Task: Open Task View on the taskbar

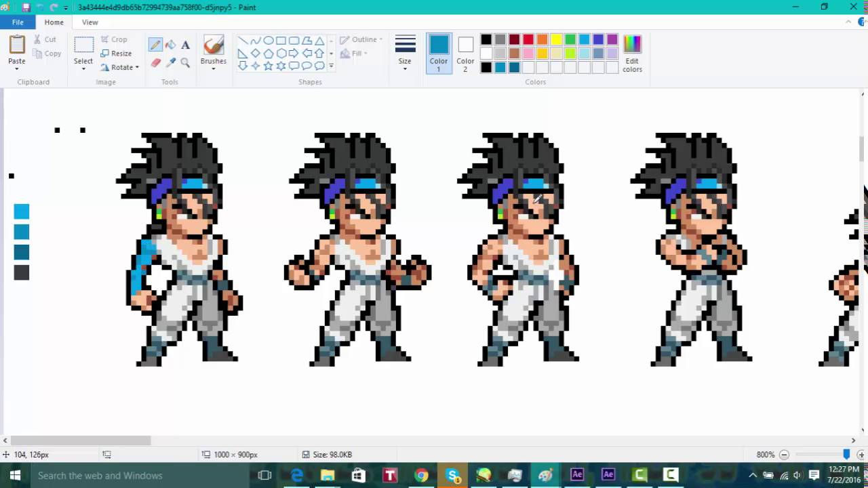Action: (265, 475)
